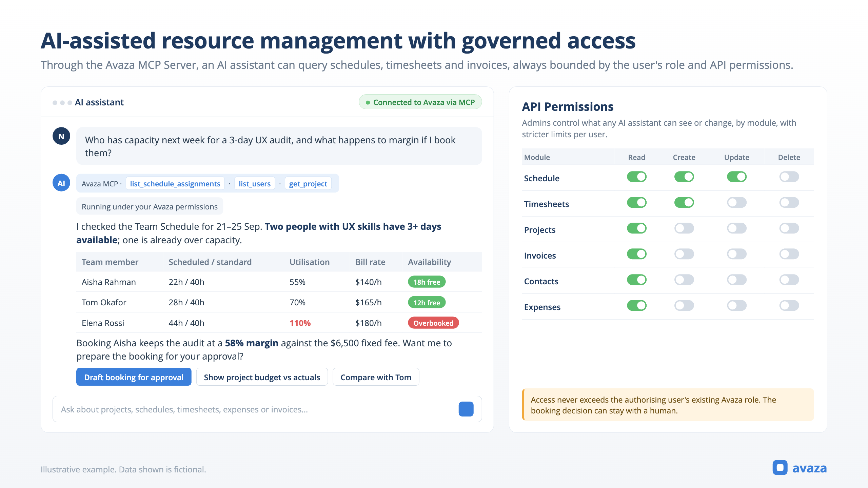
Task: Toggle Timesheets Read permission
Action: tap(636, 203)
